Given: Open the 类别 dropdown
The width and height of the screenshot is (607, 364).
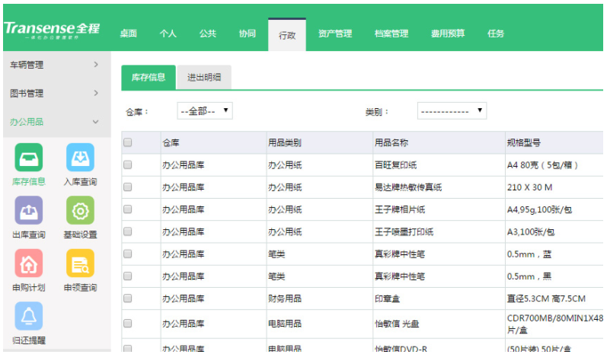Looking at the screenshot, I should (452, 111).
